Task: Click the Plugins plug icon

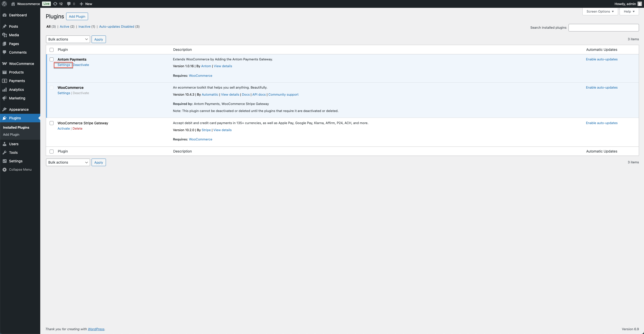Action: 5,118
